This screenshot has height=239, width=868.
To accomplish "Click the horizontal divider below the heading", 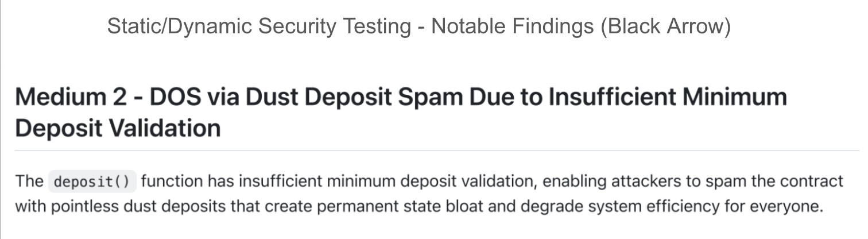I will tap(436, 151).
